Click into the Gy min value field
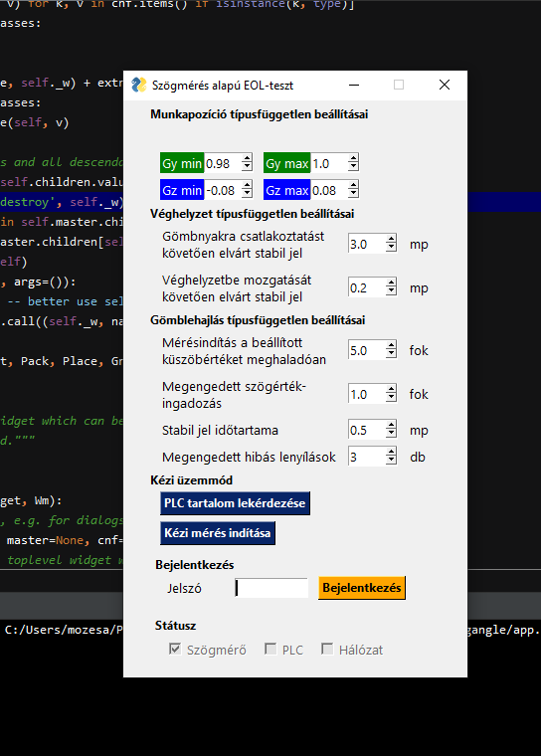541x756 pixels. (x=223, y=163)
